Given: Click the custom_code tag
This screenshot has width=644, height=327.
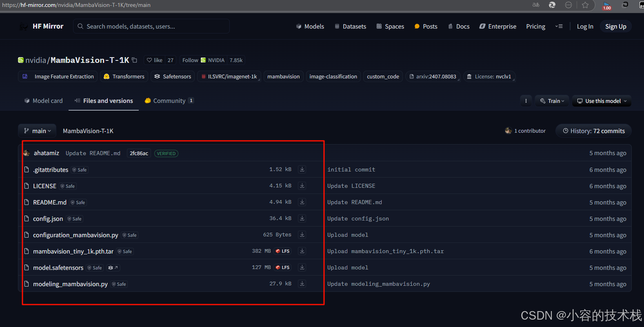Looking at the screenshot, I should click(383, 76).
